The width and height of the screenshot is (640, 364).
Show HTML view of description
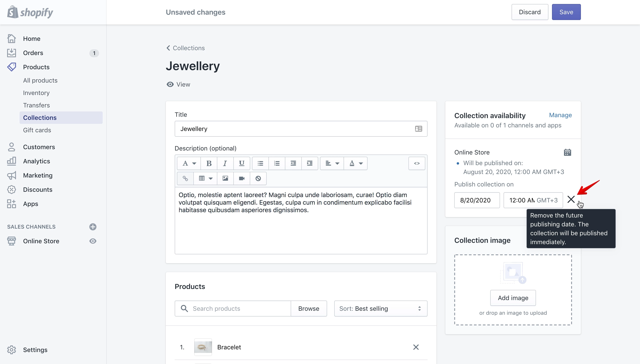(417, 164)
